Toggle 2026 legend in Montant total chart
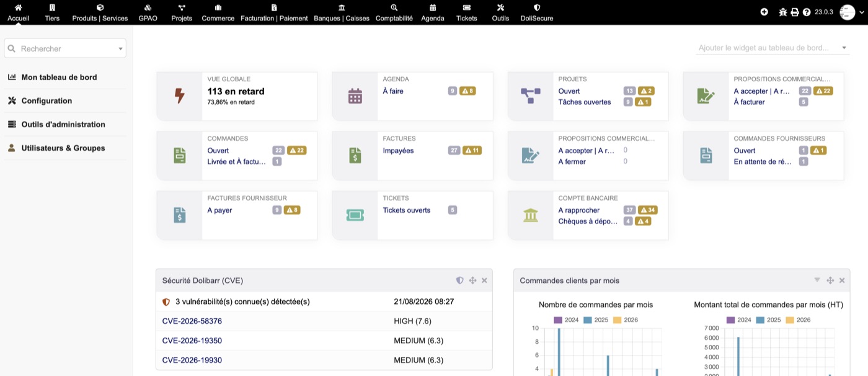 click(798, 320)
